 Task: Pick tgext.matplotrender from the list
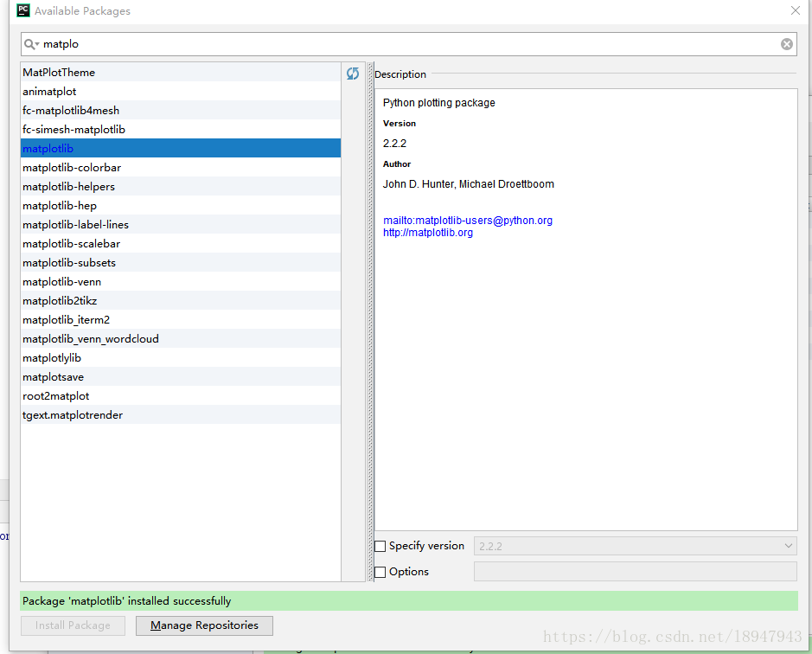coord(73,415)
